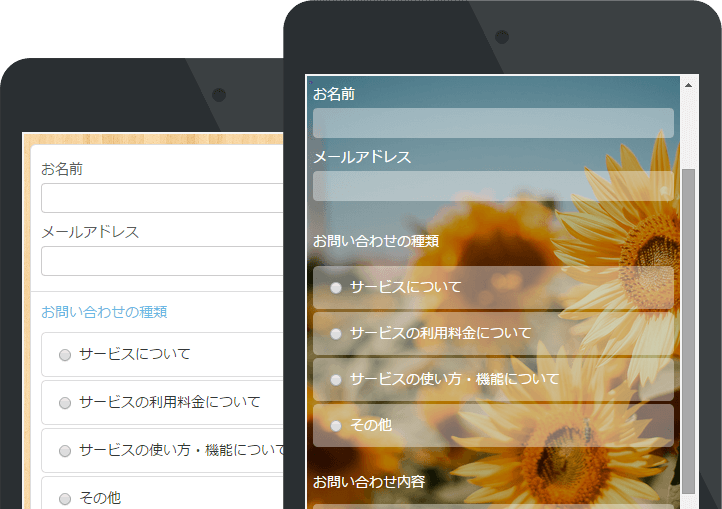Choose the サービスの使い方・機能について radio in the white form
This screenshot has height=509, width=722.
tap(65, 450)
